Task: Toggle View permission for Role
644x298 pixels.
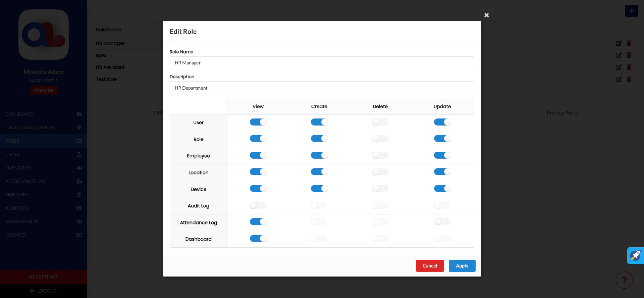Action: point(258,139)
